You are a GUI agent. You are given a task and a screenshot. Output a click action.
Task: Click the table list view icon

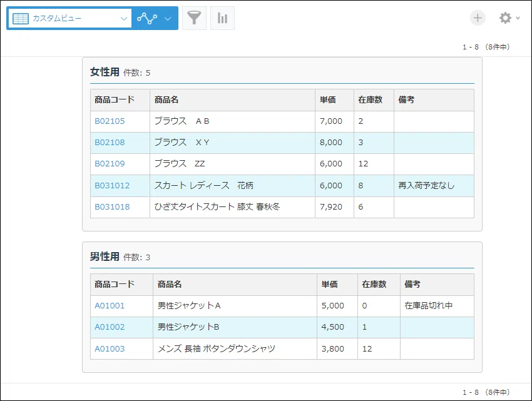21,19
